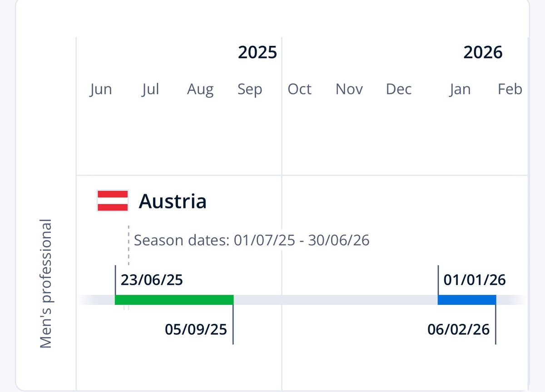Viewport: 545px width, 392px height.
Task: Click the Men's professional row label
Action: point(46,284)
